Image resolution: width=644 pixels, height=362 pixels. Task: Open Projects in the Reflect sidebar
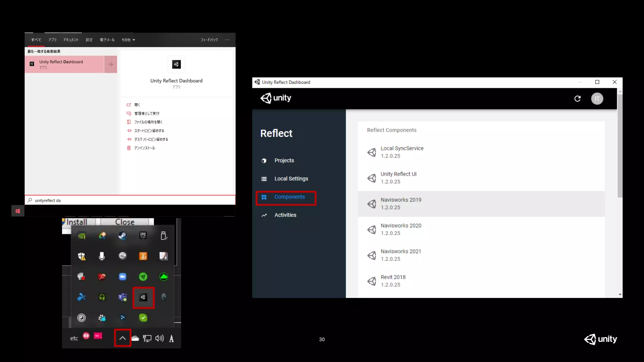coord(284,161)
